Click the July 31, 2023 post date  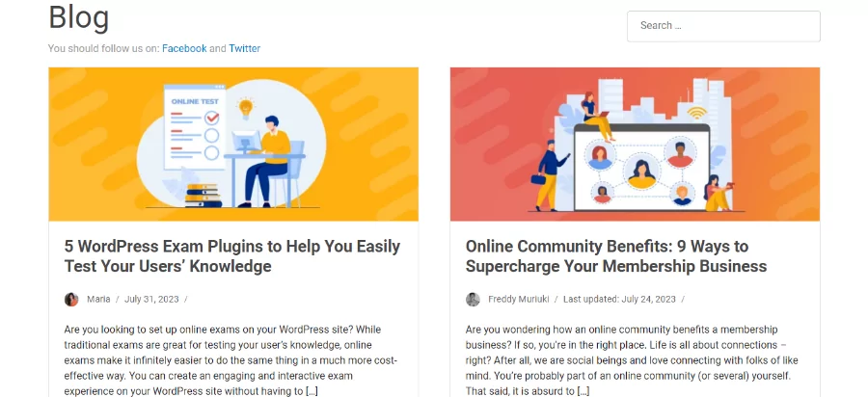point(151,299)
